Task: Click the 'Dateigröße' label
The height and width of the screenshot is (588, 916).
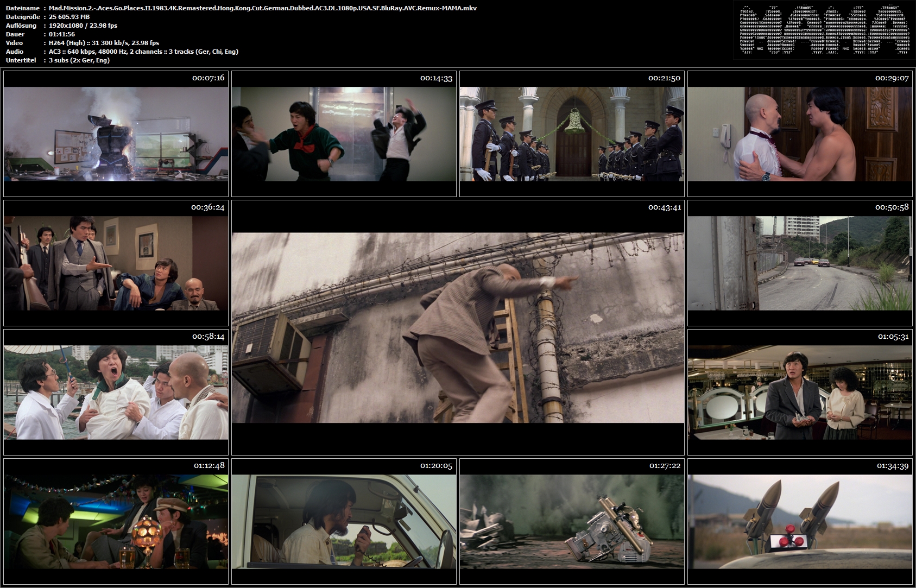Action: tap(23, 17)
